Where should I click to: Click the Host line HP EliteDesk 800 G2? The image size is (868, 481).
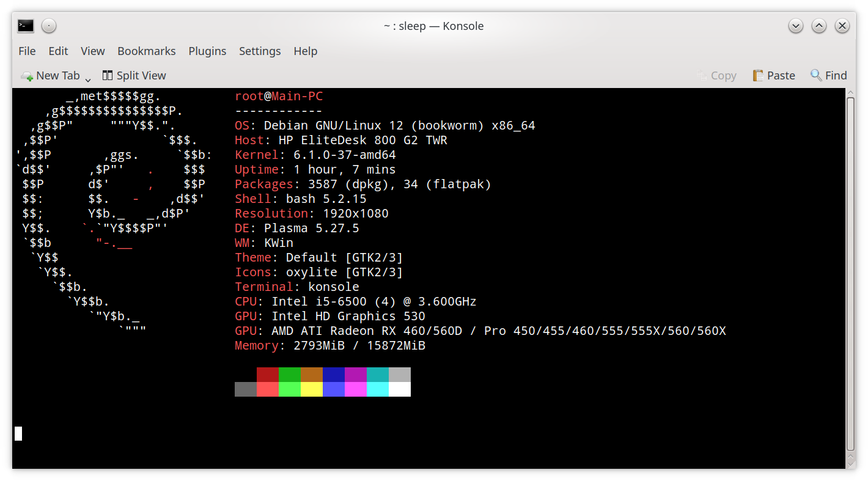(x=341, y=140)
